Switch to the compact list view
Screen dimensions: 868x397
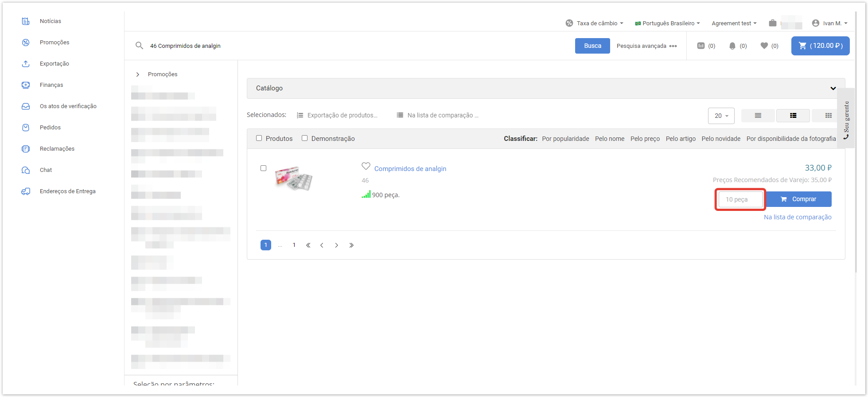(758, 116)
